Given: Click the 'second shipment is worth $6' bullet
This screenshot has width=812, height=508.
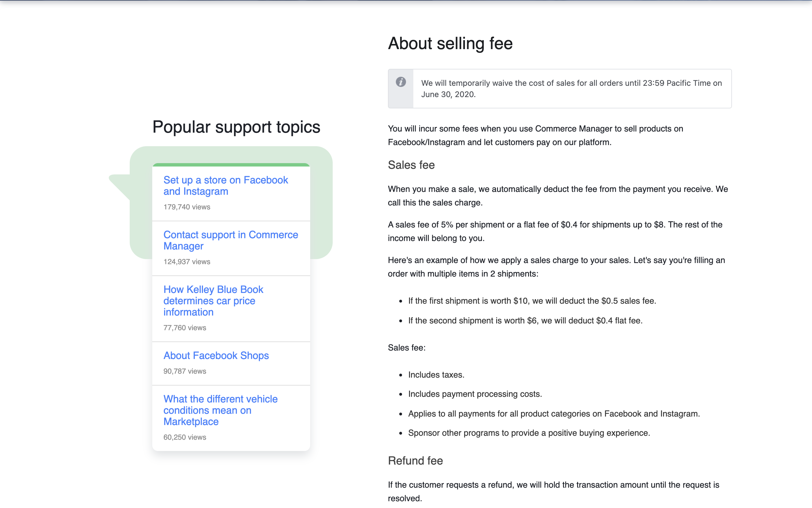Looking at the screenshot, I should click(526, 321).
